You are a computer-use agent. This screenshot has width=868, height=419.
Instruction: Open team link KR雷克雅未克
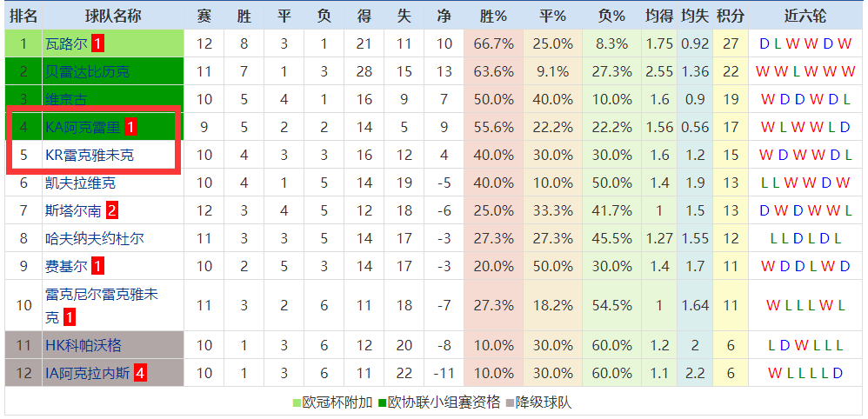(90, 155)
